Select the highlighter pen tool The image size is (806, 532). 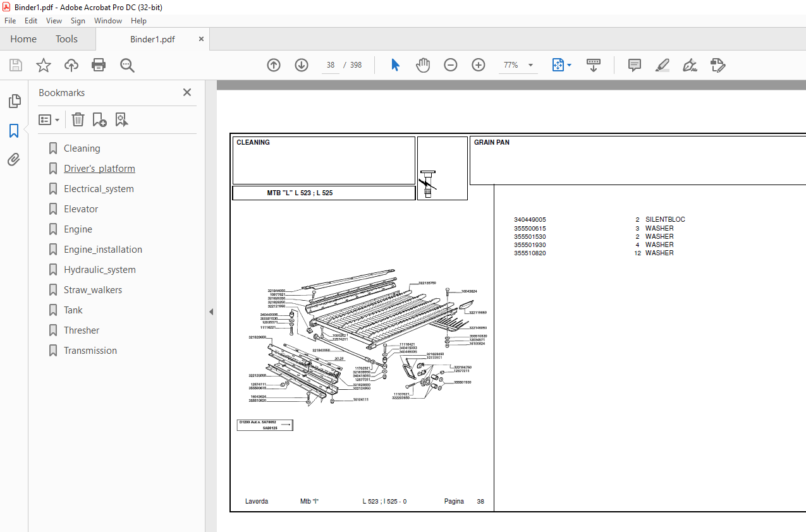pos(662,65)
